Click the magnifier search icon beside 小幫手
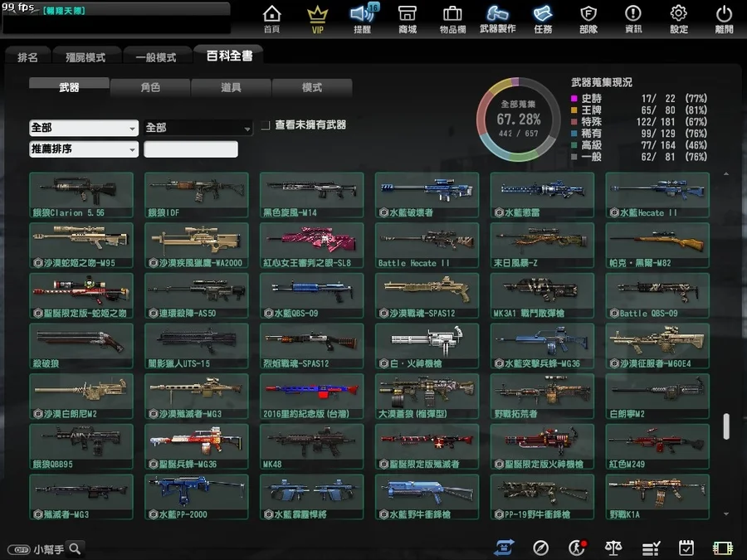The width and height of the screenshot is (747, 560). tap(76, 548)
